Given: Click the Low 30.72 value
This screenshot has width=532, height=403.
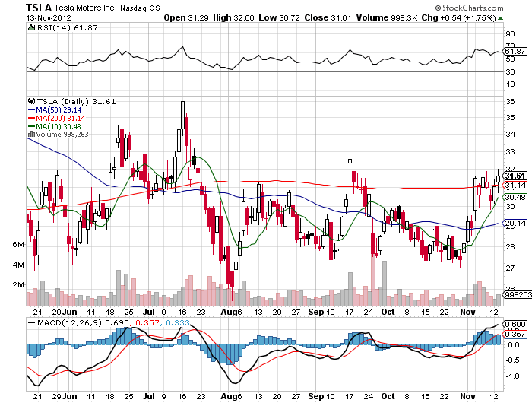Looking at the screenshot, I should point(279,17).
